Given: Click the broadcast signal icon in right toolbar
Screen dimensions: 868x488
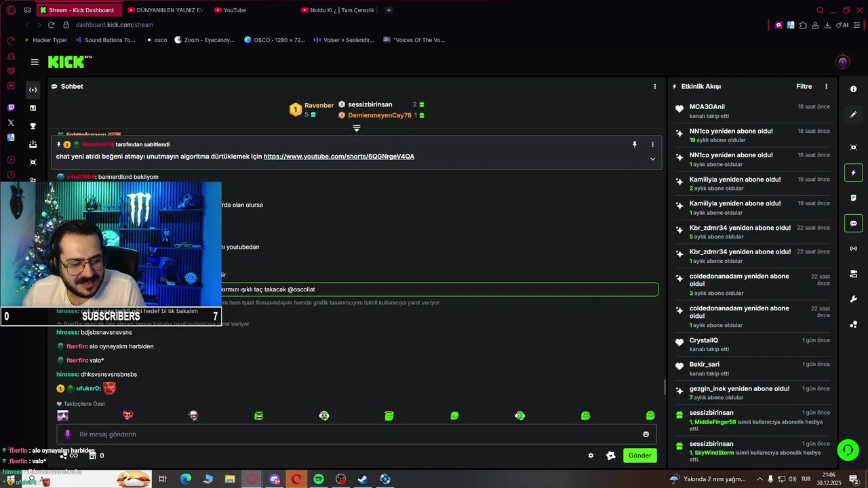Looking at the screenshot, I should pyautogui.click(x=853, y=249).
